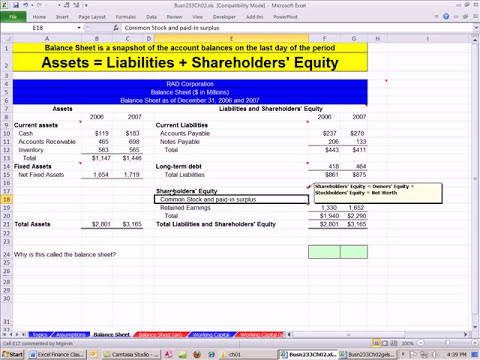Click the Select All corner button
The image size is (480, 360).
pos(6,38)
